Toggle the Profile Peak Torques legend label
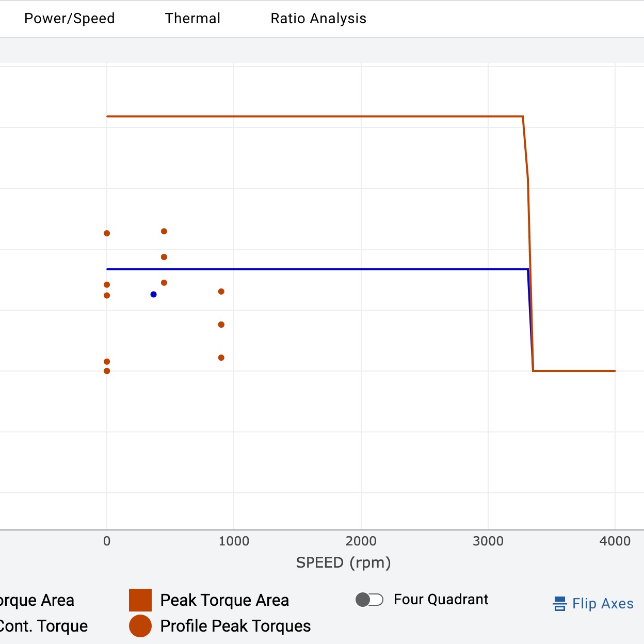644x644 pixels. [x=235, y=626]
